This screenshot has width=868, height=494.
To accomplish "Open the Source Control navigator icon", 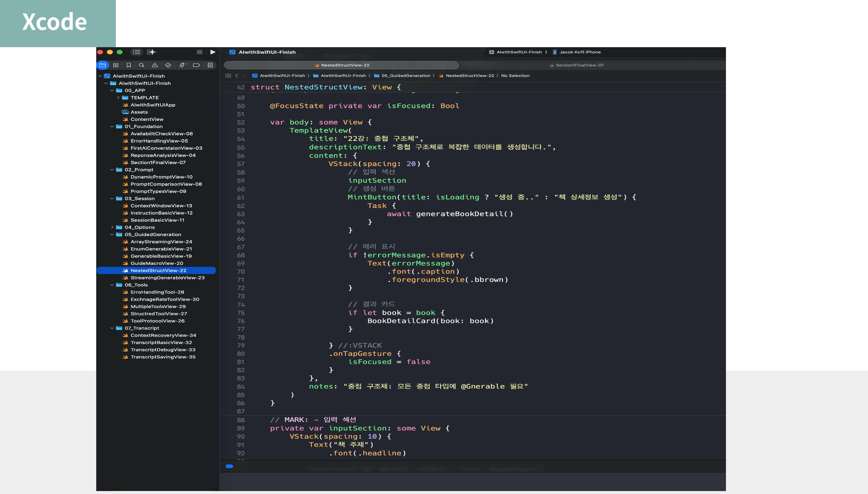I will [x=116, y=65].
